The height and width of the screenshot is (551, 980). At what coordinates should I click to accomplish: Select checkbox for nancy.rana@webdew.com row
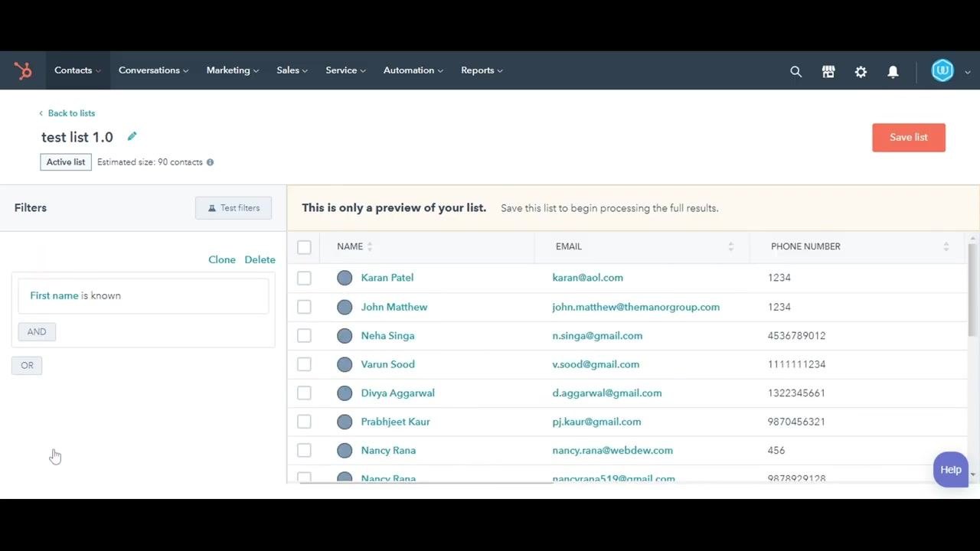[304, 451]
